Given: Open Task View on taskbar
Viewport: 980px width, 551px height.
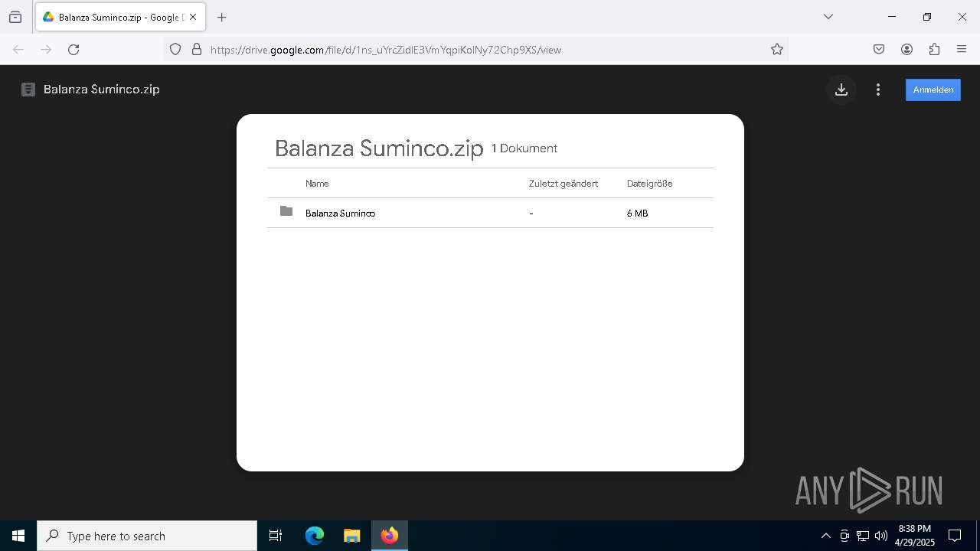Looking at the screenshot, I should 276,536.
